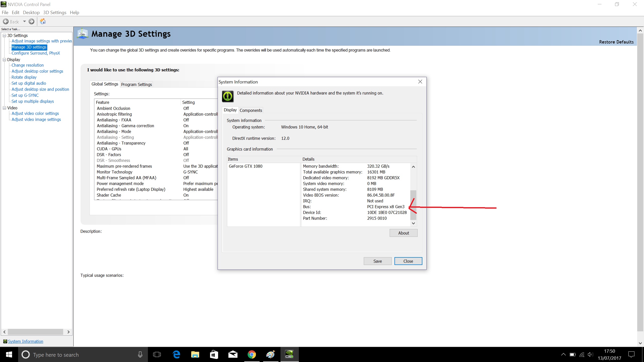Open the Paint app taskbar icon
644x362 pixels.
(270, 354)
